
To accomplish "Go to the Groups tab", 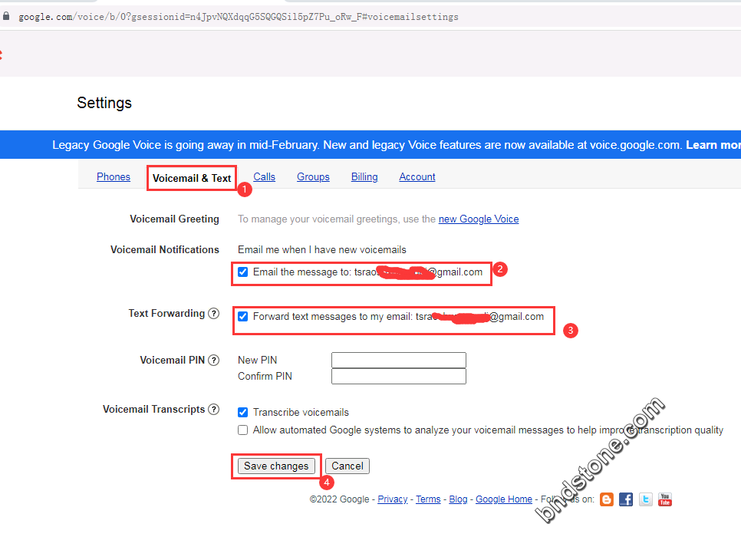I will [x=313, y=176].
